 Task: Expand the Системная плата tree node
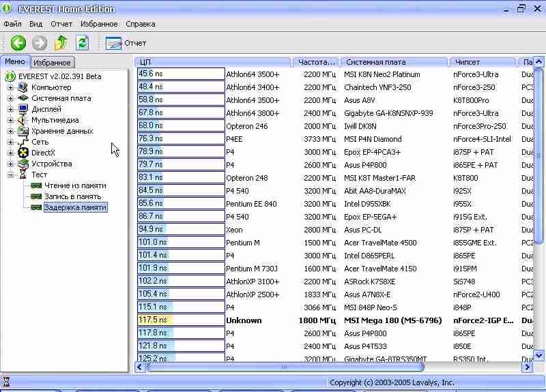tap(10, 98)
